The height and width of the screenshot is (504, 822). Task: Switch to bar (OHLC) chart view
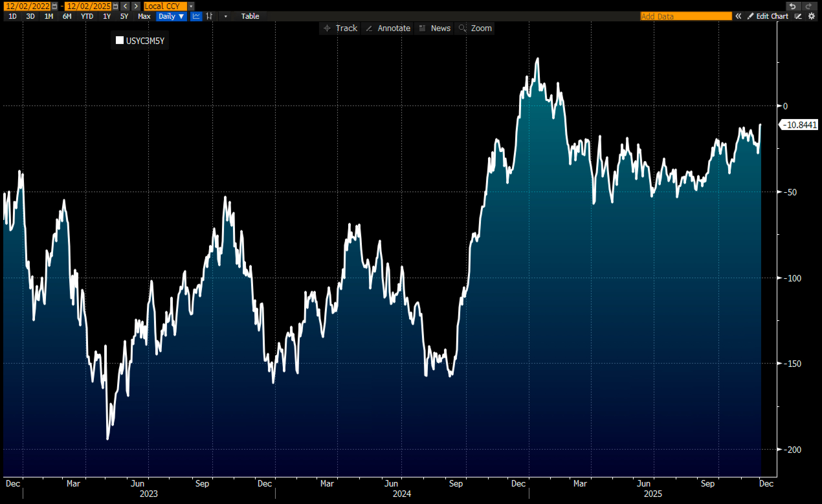[x=209, y=16]
